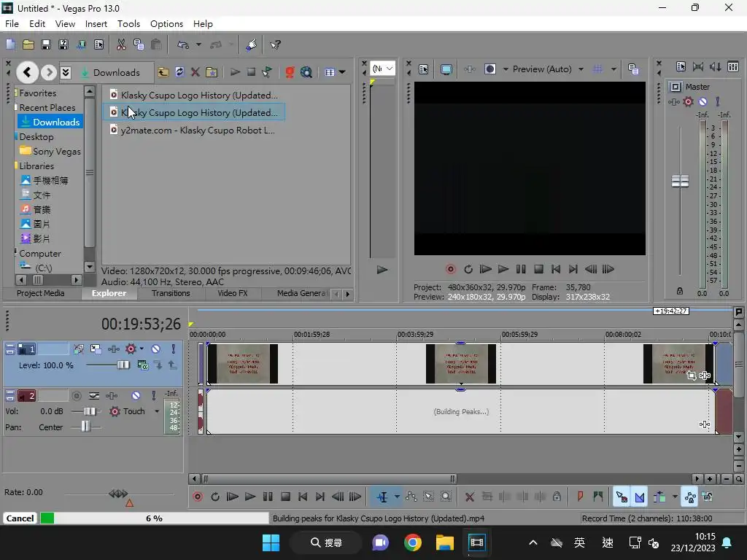The height and width of the screenshot is (560, 747).
Task: Start preview of selected media in Explorer
Action: pos(235,72)
